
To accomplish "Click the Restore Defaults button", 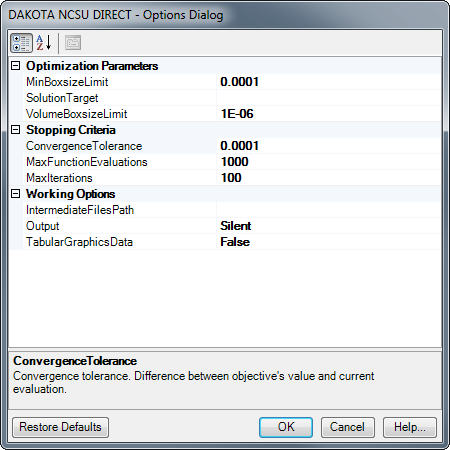I will tap(60, 427).
